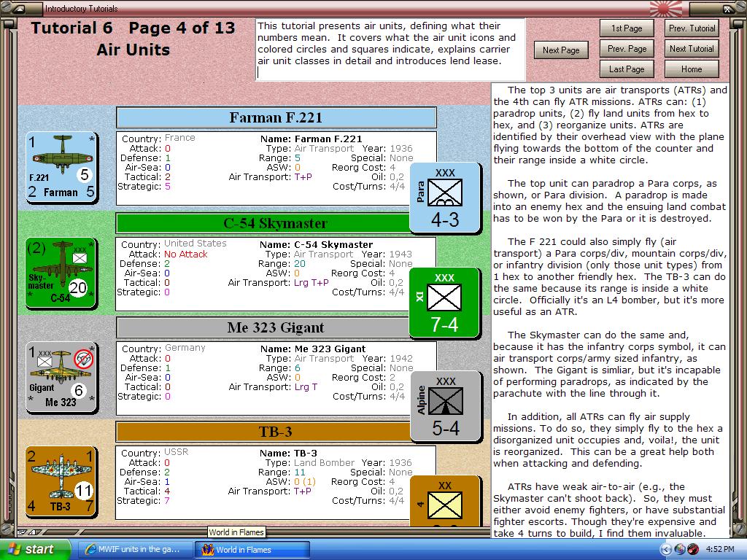Jump to the 1st Page
The height and width of the screenshot is (560, 747).
pyautogui.click(x=627, y=28)
